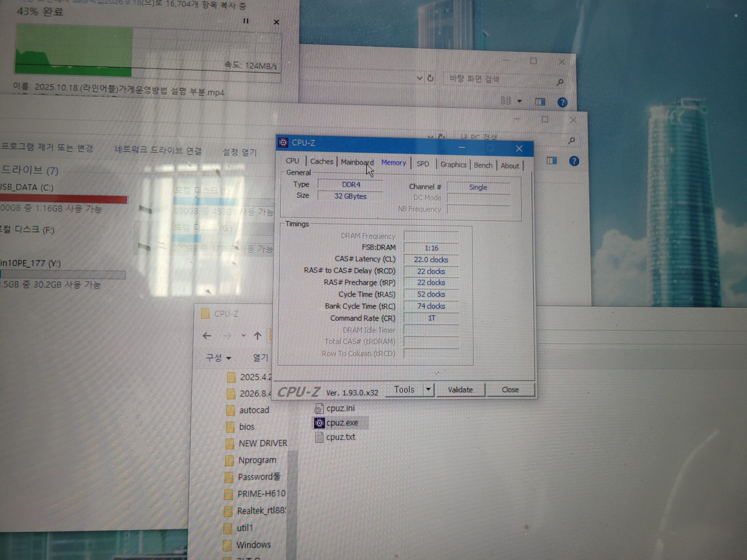
Task: Open the Mainboard tab
Action: coord(357,162)
